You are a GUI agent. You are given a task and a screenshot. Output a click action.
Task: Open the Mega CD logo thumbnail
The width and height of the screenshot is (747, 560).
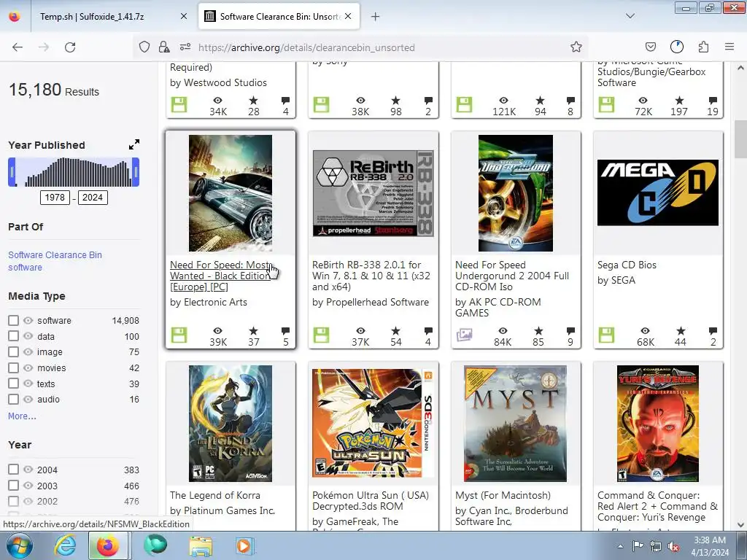[658, 192]
